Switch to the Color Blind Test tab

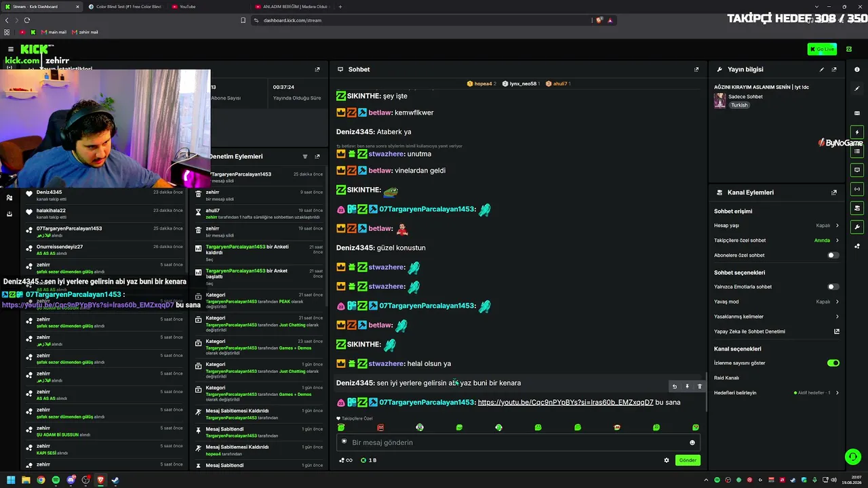pos(125,7)
